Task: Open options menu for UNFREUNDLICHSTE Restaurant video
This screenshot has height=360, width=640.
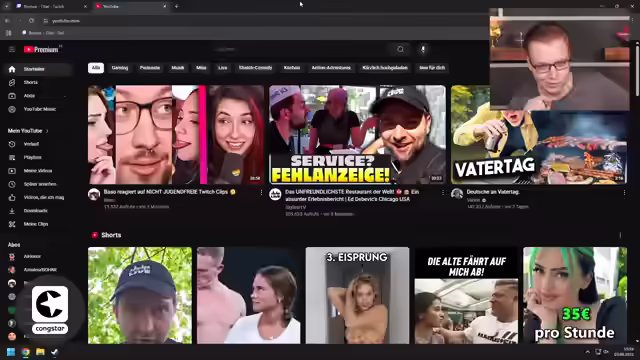Action: point(443,192)
